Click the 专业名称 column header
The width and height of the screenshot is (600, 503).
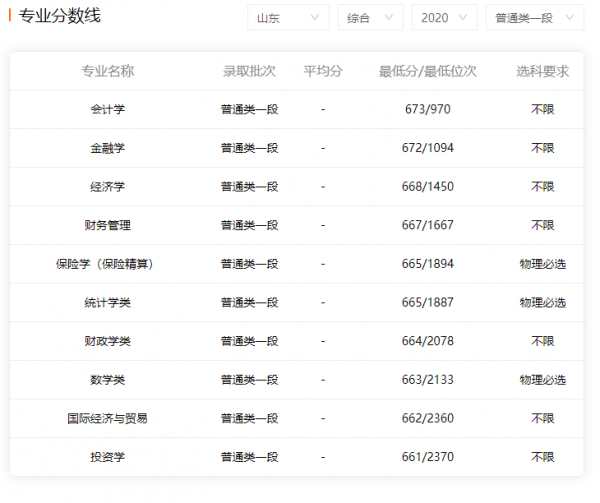click(108, 71)
